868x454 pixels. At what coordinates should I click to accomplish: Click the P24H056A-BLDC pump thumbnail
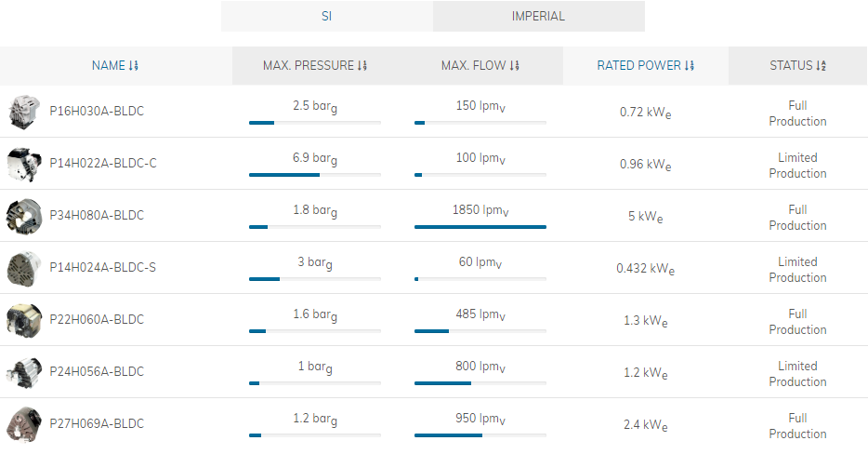(x=24, y=372)
